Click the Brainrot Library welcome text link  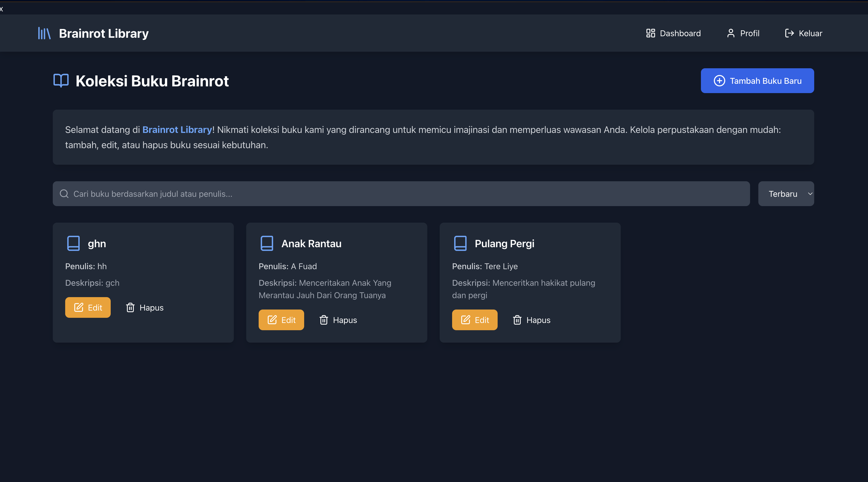pyautogui.click(x=177, y=129)
